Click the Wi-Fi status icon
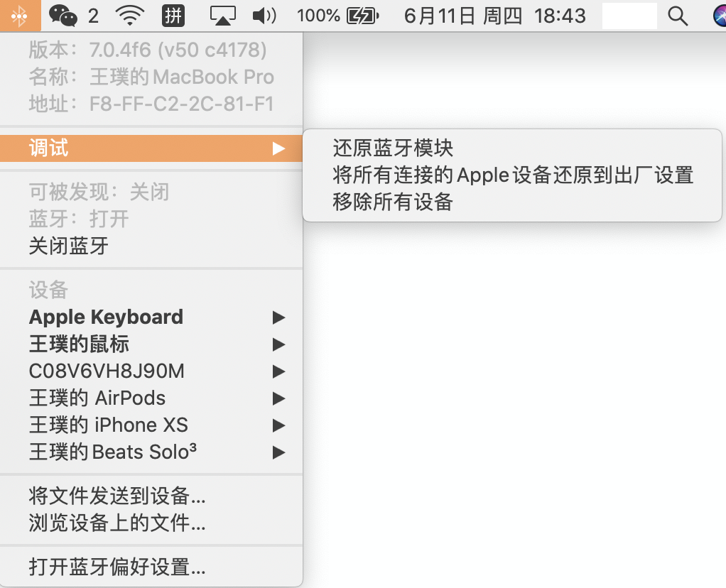Screen dimensions: 726x588 click(x=129, y=16)
